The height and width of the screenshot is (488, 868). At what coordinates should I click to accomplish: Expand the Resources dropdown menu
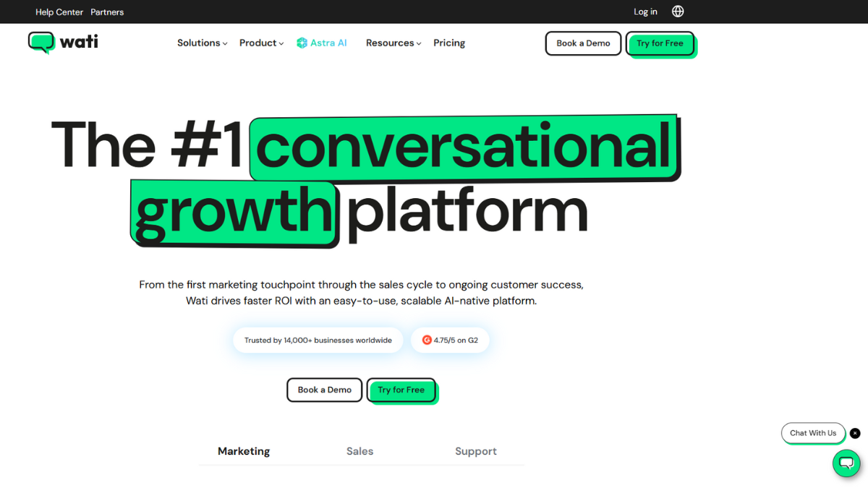(393, 43)
